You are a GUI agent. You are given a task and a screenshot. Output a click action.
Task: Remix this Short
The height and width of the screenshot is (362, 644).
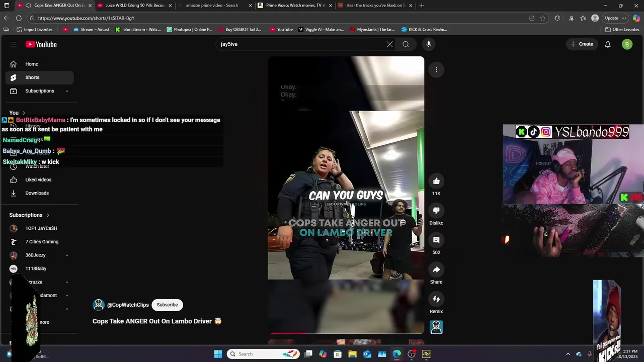point(436,299)
